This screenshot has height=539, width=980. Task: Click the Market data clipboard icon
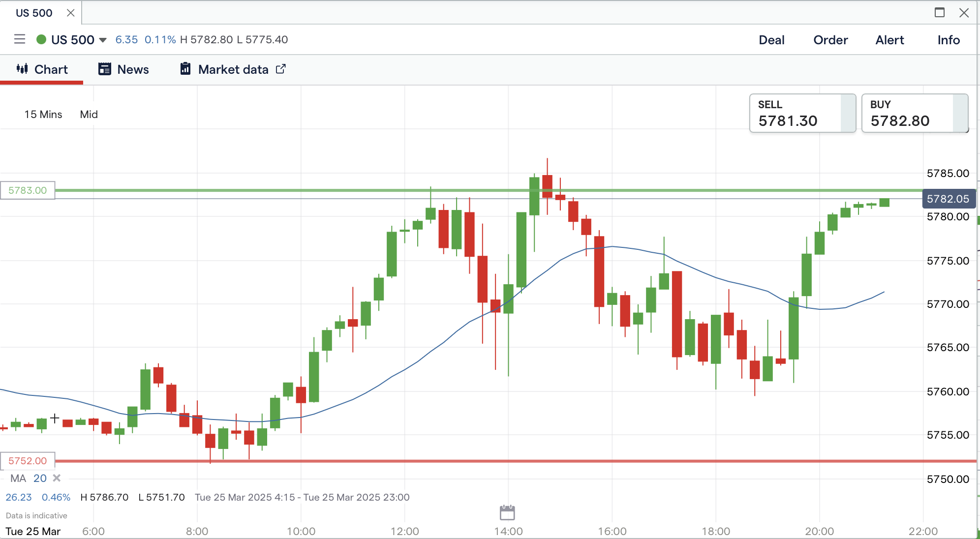point(185,69)
